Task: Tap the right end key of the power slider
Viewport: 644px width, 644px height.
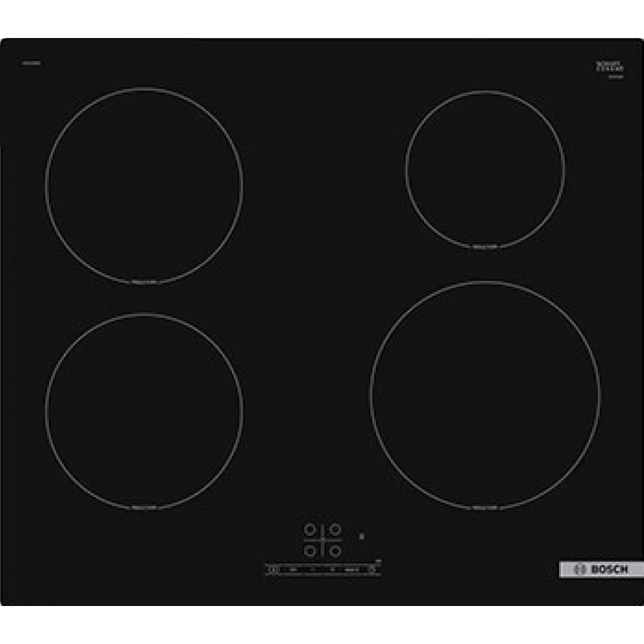Action: (x=372, y=570)
